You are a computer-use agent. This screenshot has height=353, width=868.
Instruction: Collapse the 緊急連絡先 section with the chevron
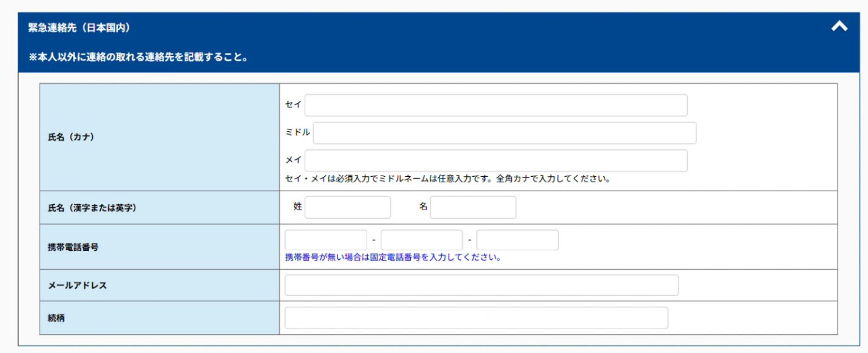click(x=839, y=27)
